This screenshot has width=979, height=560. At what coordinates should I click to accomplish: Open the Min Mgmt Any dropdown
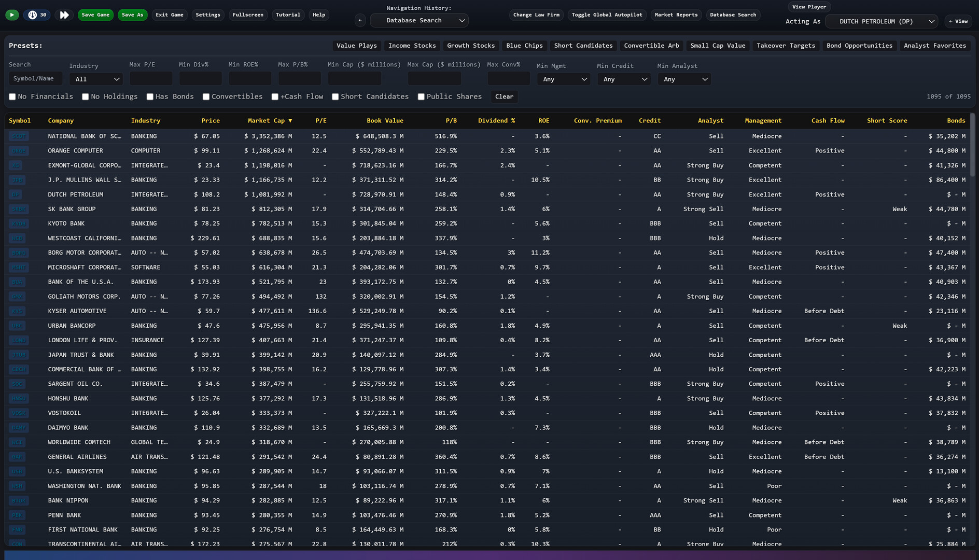point(563,79)
